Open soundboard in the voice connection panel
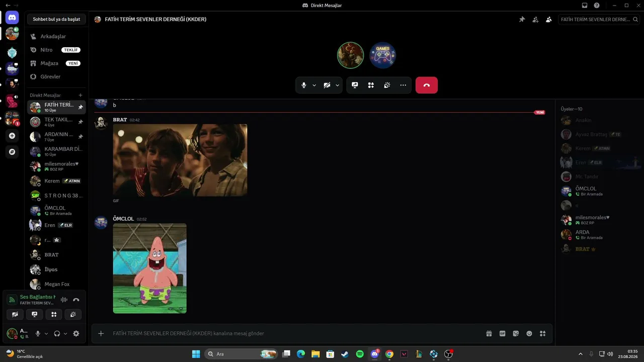This screenshot has height=362, width=644. click(x=73, y=314)
